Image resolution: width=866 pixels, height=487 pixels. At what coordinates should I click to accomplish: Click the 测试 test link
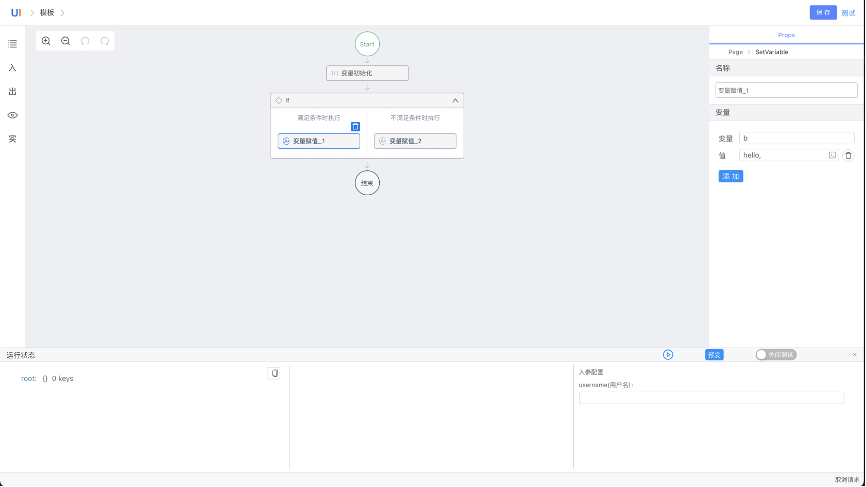(848, 13)
